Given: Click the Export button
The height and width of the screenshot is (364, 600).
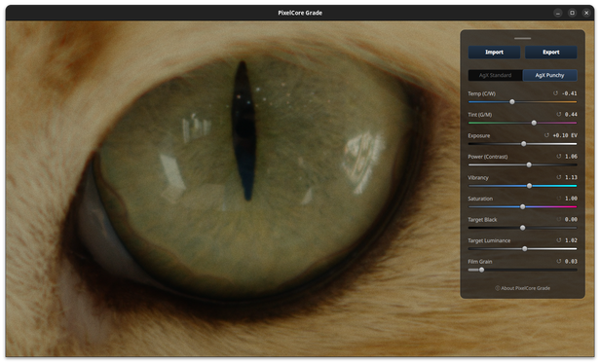Looking at the screenshot, I should click(x=550, y=52).
